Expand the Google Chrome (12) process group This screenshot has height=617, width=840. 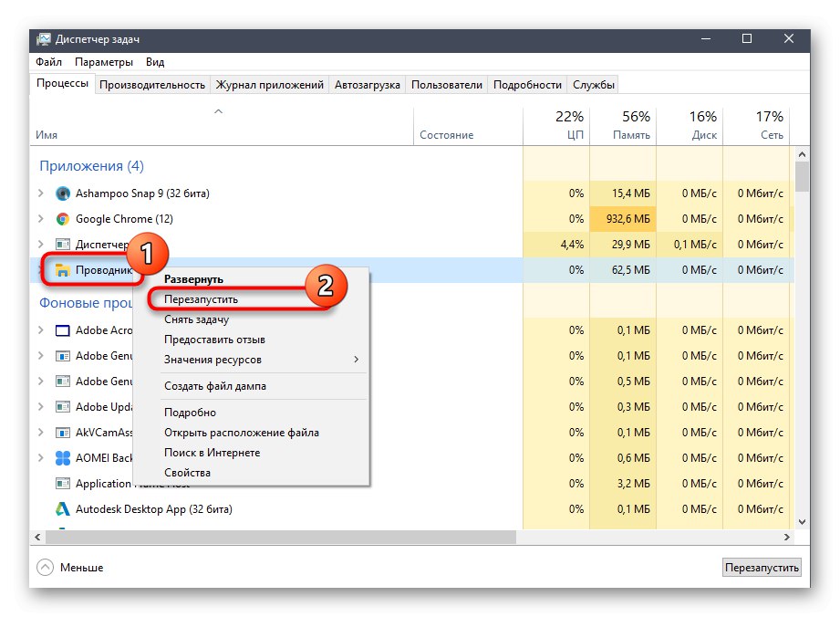tap(41, 219)
